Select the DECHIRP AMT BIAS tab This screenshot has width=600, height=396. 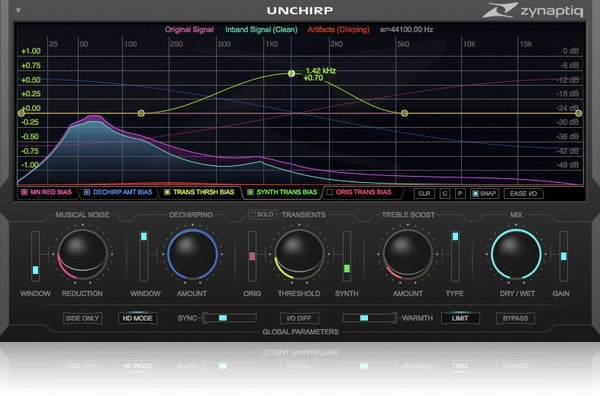(118, 192)
